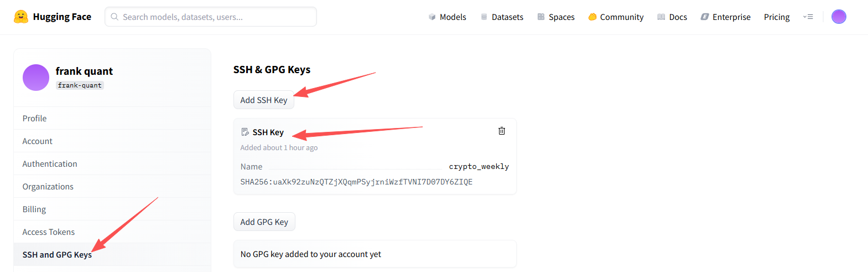Click the Add GPG Key button
868x272 pixels.
(x=264, y=222)
